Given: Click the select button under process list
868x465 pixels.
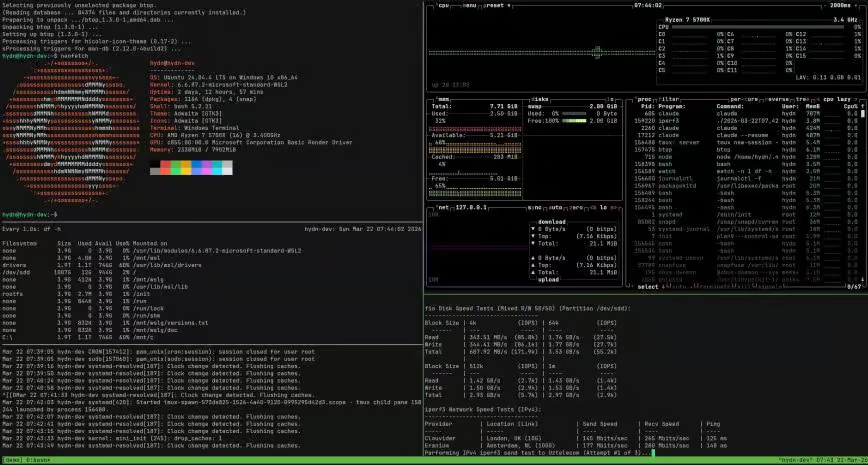Looking at the screenshot, I should coord(648,287).
